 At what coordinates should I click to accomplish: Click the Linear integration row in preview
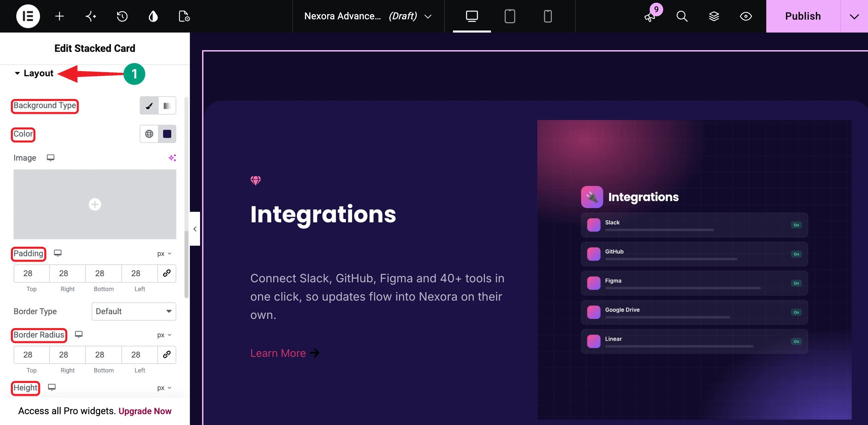694,341
